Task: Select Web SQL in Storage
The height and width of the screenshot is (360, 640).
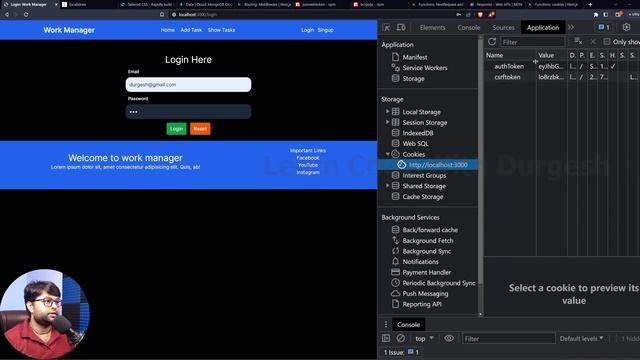Action: 415,143
